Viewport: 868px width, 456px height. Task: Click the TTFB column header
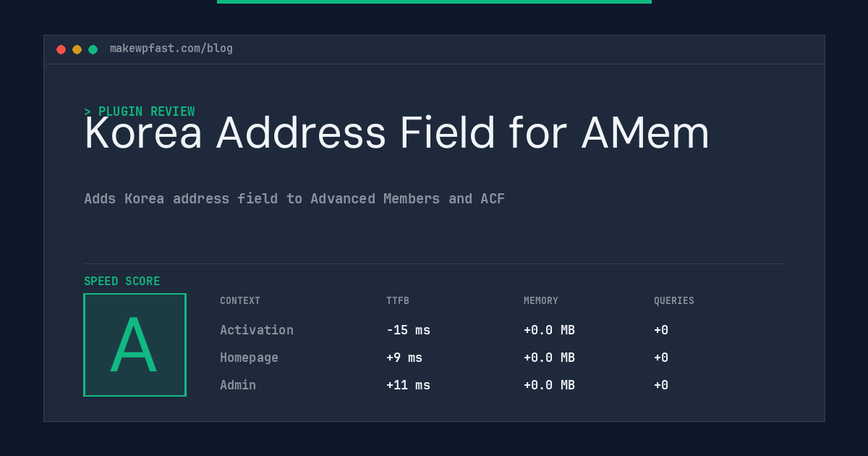tap(398, 301)
